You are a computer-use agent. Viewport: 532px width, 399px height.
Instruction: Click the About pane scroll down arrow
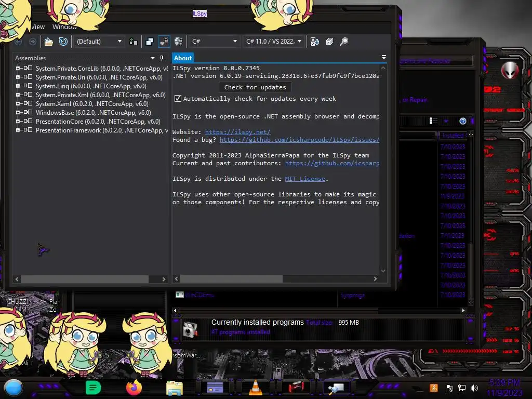[x=383, y=271]
